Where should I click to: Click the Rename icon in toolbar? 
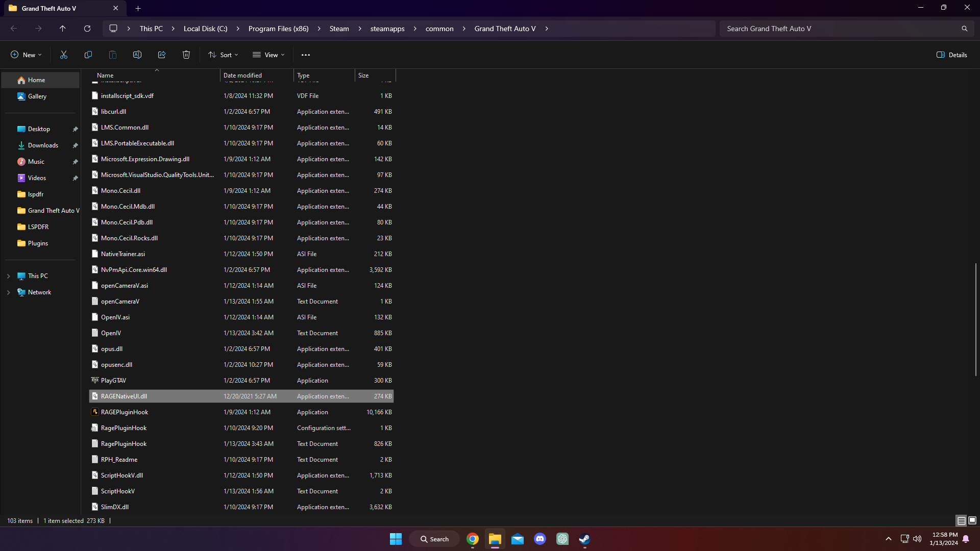point(137,55)
